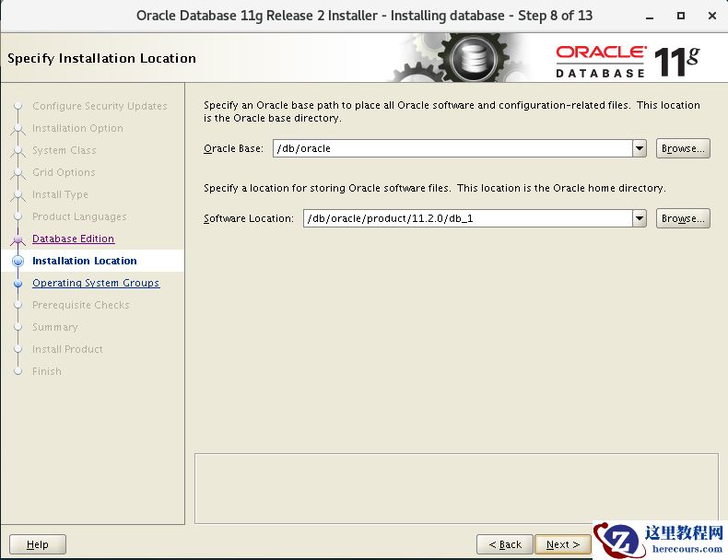Click the Summary step
This screenshot has height=560, width=728.
pyautogui.click(x=54, y=327)
